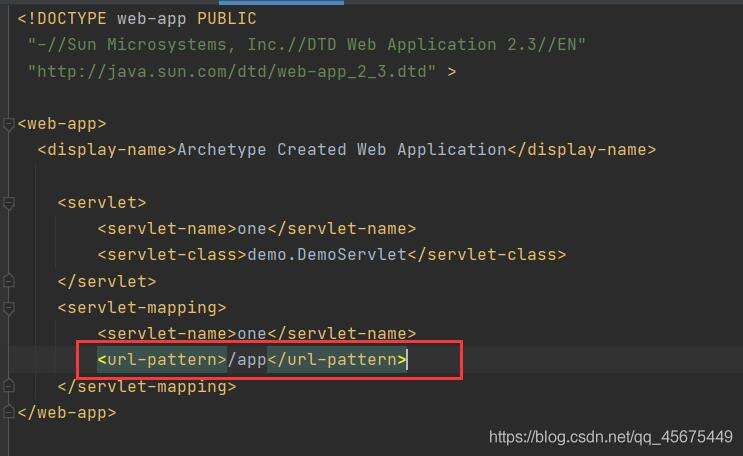Screen dimensions: 743x456
Task: Place cursor in /app url-pattern value
Action: [247, 360]
